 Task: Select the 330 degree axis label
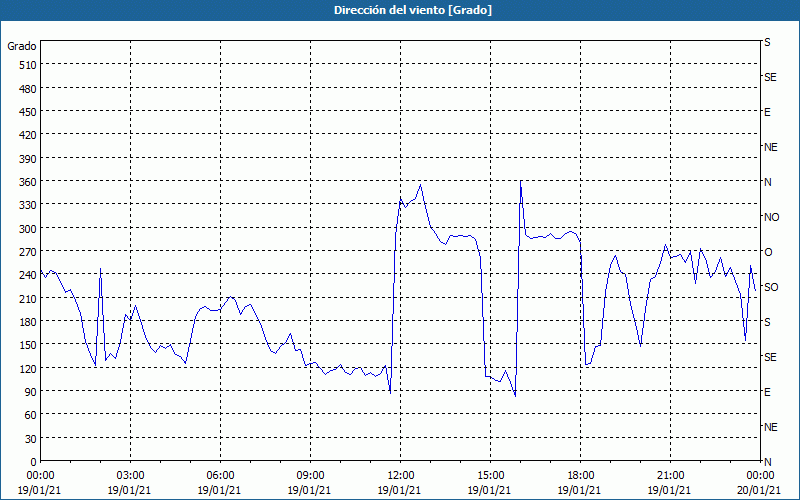28,205
